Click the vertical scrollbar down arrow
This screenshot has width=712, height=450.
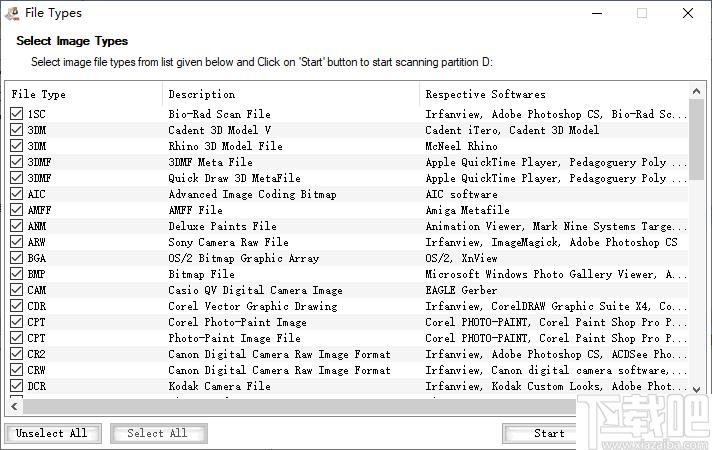coord(696,389)
